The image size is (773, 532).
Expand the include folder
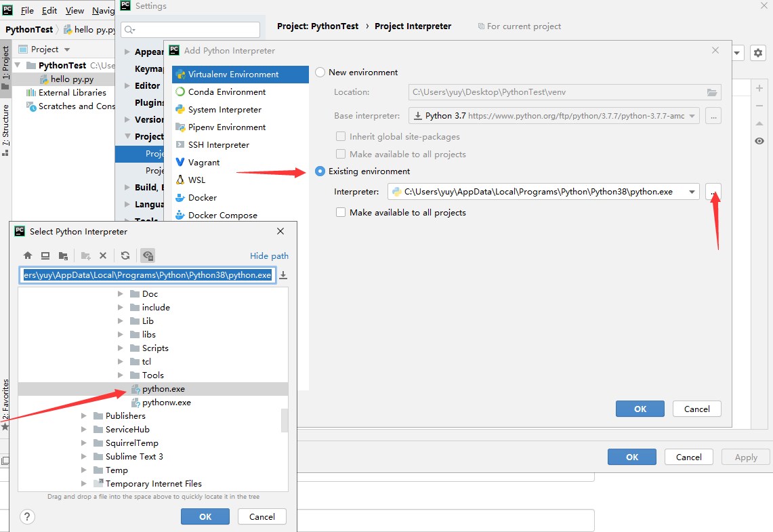121,307
